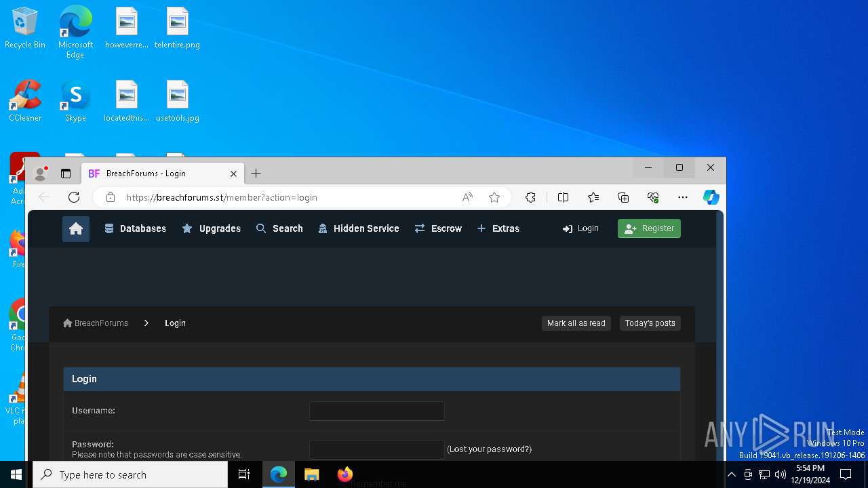Open Task View on taskbar
868x488 pixels.
(x=244, y=474)
